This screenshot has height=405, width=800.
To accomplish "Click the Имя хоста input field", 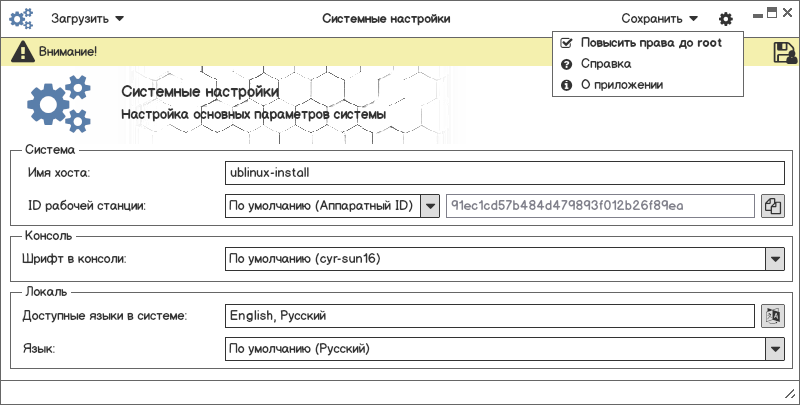I will [x=505, y=173].
